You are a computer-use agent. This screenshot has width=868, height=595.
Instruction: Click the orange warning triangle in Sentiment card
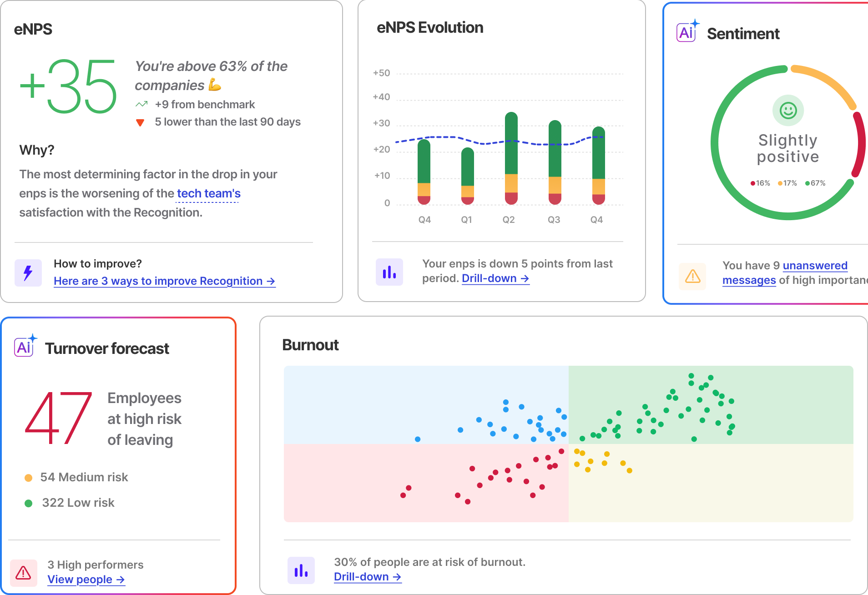(692, 276)
